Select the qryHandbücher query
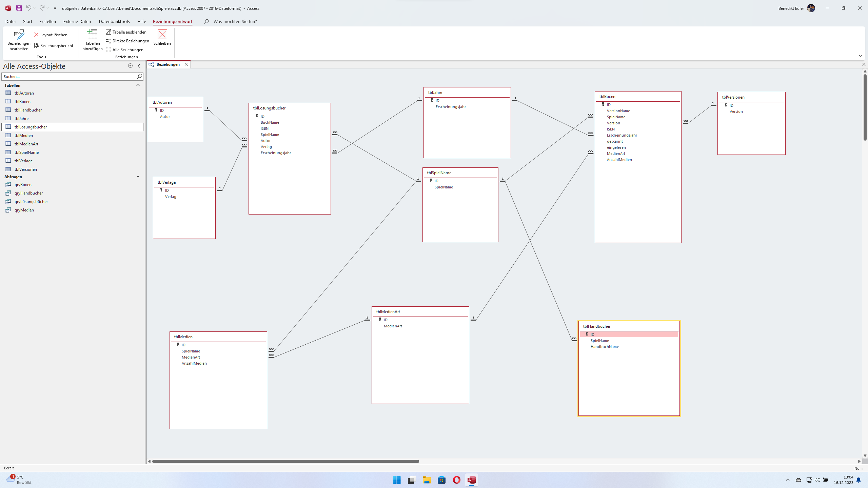The image size is (868, 488). (28, 193)
